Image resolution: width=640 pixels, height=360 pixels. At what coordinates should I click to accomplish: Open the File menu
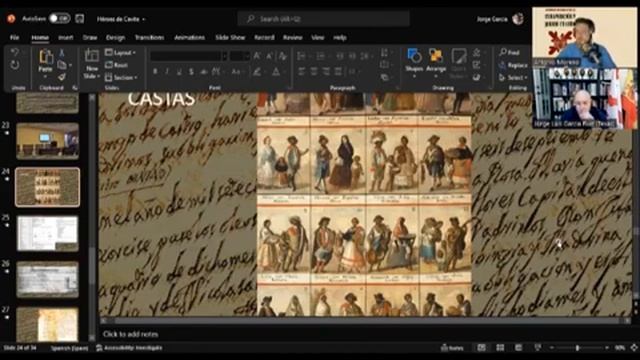point(15,38)
